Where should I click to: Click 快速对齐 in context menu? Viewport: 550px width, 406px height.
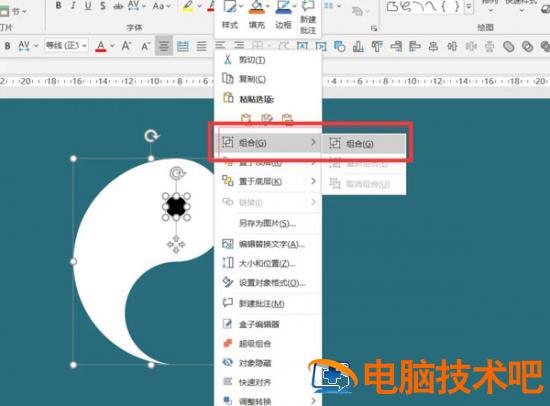coord(268,382)
